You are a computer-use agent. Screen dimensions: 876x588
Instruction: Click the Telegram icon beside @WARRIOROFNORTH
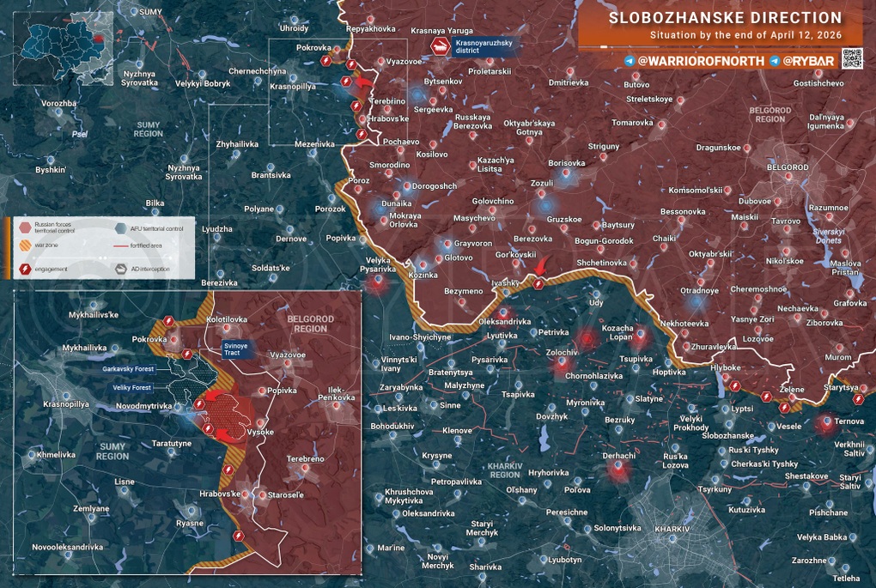pyautogui.click(x=630, y=61)
